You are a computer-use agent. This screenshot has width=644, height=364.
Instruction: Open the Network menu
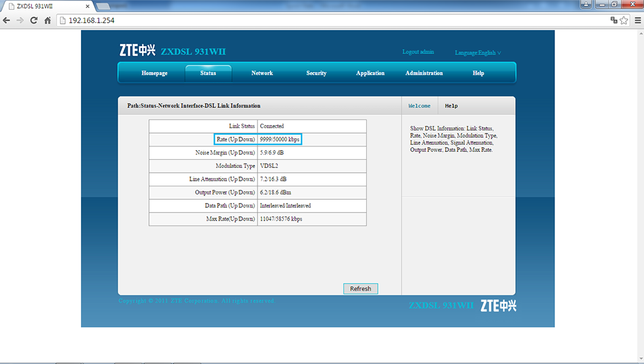point(262,73)
